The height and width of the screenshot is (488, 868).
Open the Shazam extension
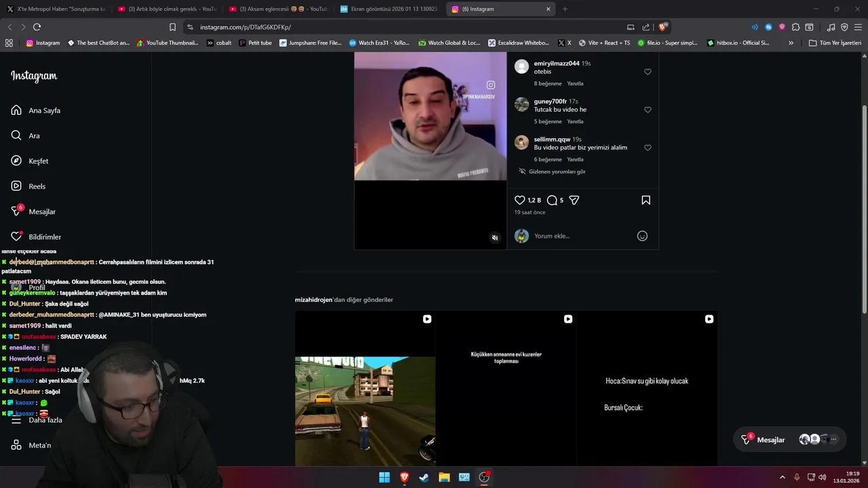(768, 27)
